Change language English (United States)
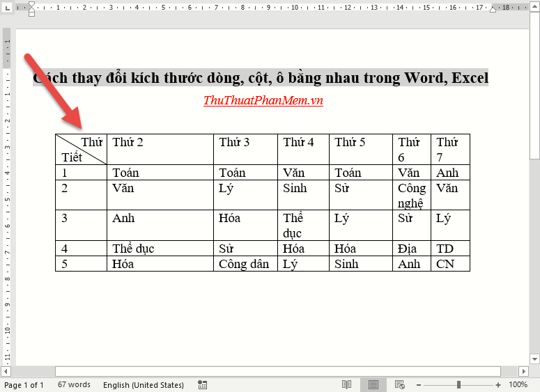The image size is (540, 392). (144, 385)
